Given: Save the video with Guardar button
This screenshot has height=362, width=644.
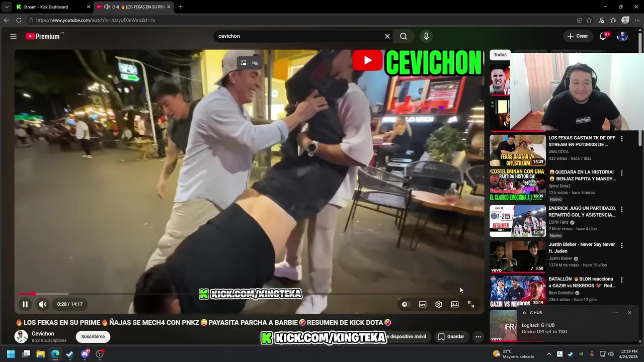Looking at the screenshot, I should click(x=451, y=337).
